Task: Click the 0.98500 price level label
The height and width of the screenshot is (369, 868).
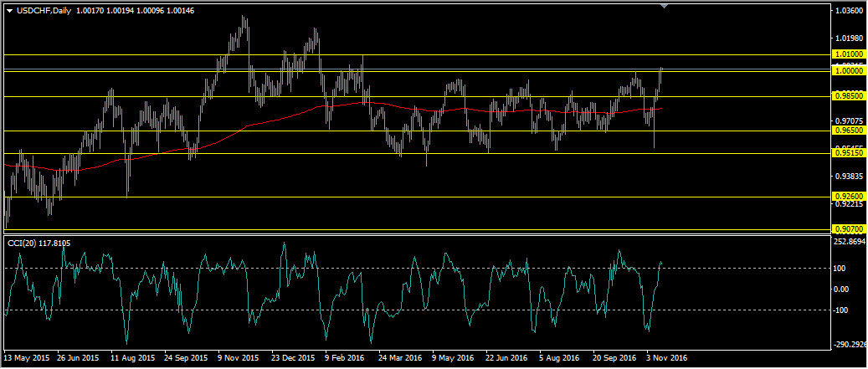Action: [848, 96]
